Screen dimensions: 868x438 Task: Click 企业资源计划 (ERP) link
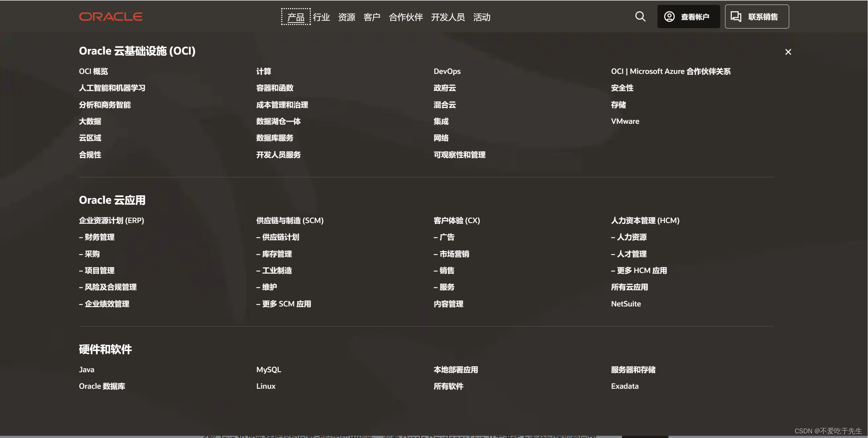tap(111, 221)
